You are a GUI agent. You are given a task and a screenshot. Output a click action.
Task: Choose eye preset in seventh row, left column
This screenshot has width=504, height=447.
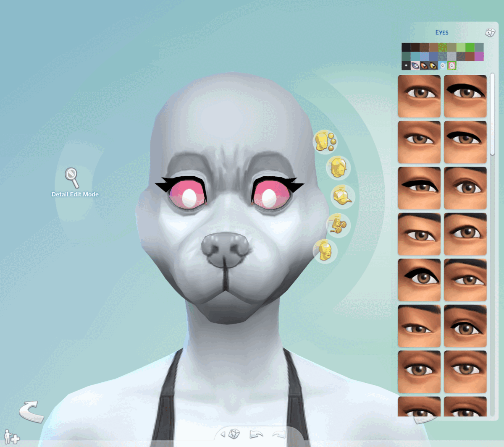click(419, 372)
